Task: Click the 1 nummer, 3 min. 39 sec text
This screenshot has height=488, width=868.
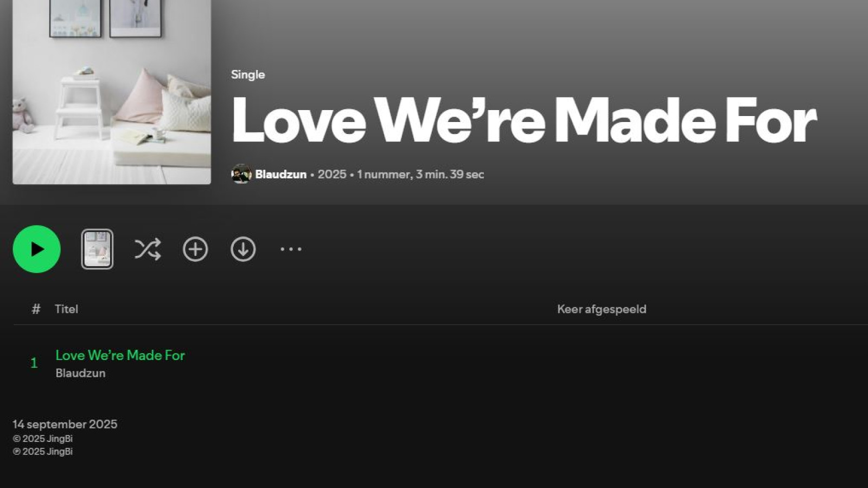Action: coord(420,174)
